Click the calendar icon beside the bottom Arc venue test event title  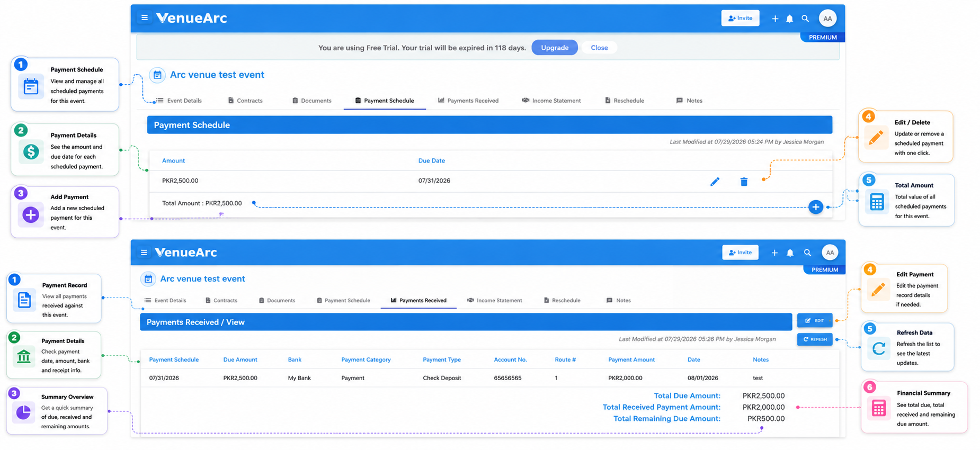pyautogui.click(x=148, y=278)
